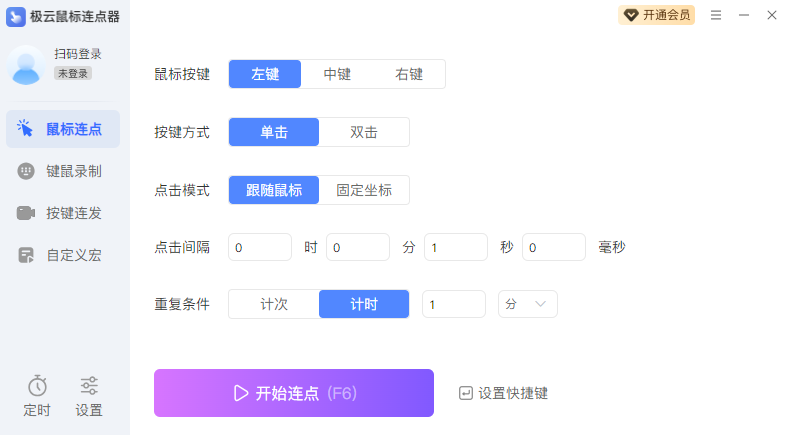Image resolution: width=790 pixels, height=435 pixels.
Task: Click the 开通会员 membership button
Action: click(657, 15)
